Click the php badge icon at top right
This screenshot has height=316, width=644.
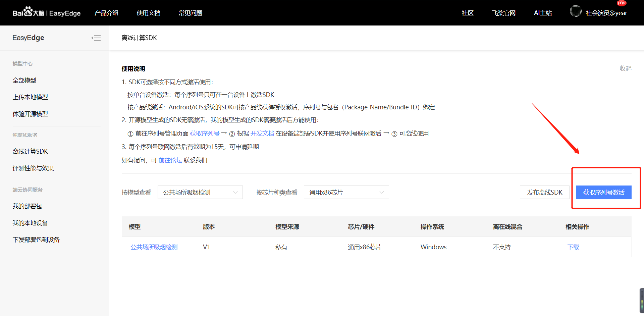(x=621, y=3)
